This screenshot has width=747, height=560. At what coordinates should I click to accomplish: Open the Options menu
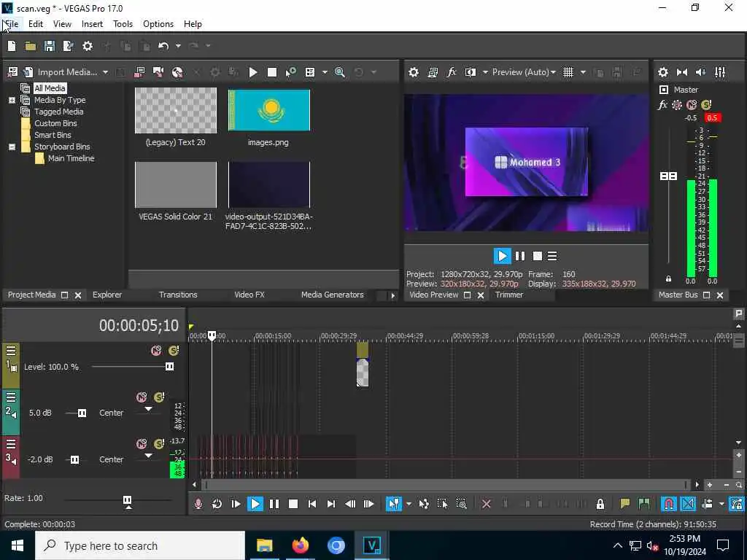pos(158,24)
